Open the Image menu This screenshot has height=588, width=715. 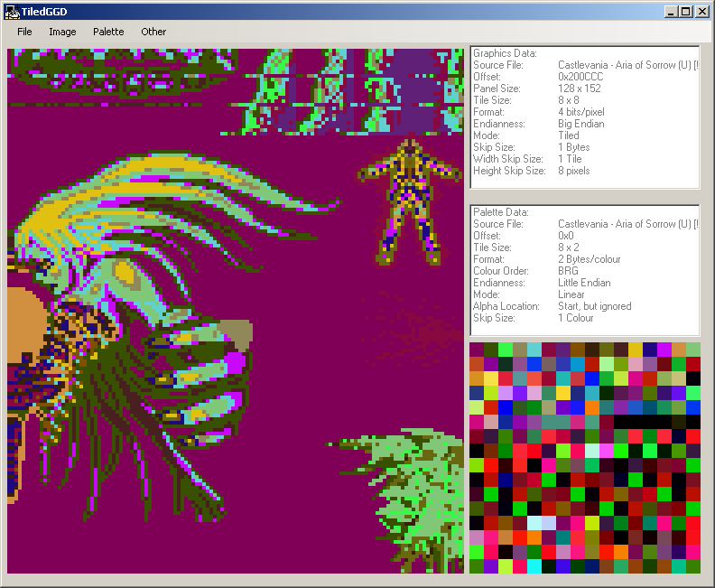click(x=62, y=32)
